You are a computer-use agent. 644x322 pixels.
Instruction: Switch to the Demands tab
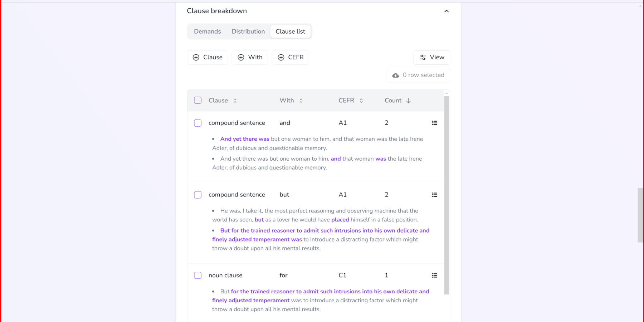coord(208,31)
